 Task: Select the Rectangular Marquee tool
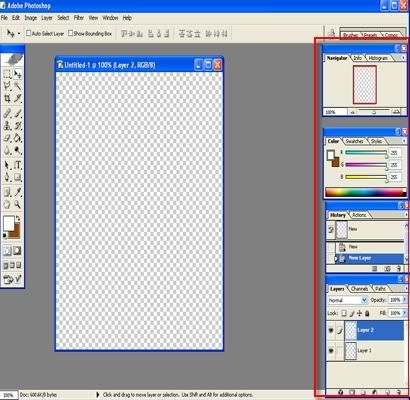tap(7, 74)
